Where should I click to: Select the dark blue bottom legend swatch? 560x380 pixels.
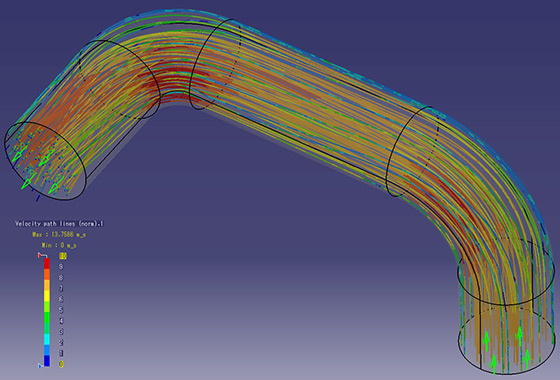47,361
